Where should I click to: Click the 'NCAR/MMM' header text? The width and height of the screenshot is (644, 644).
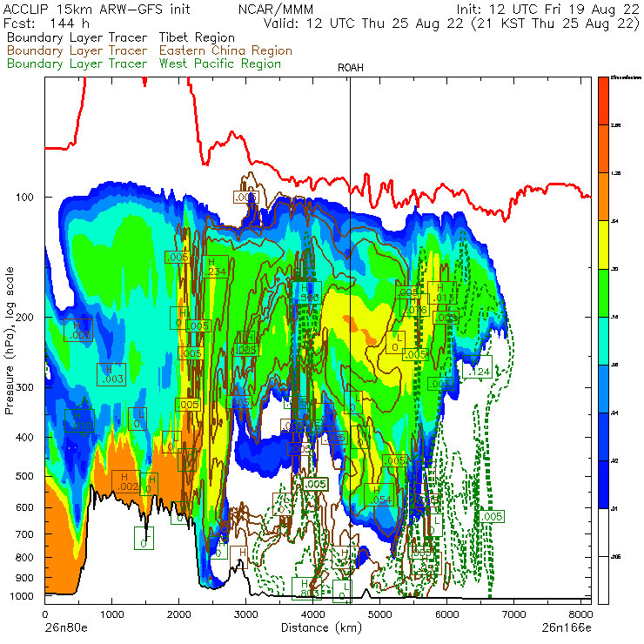pyautogui.click(x=276, y=9)
